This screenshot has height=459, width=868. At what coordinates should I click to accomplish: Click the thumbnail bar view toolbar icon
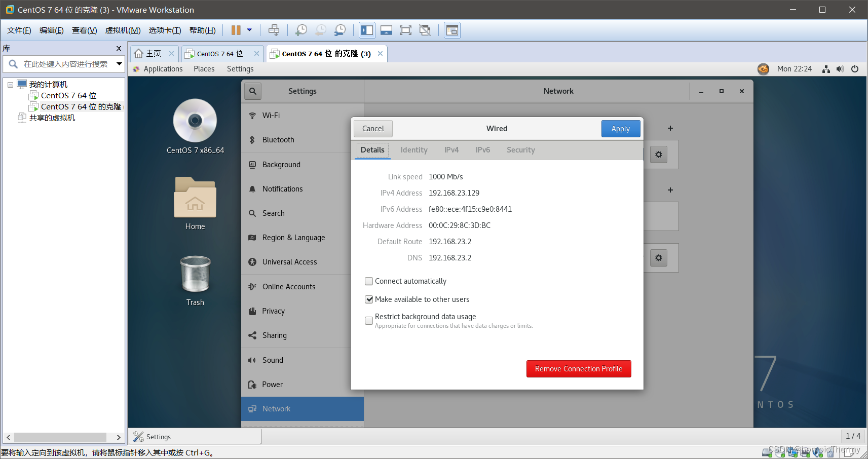coord(386,30)
